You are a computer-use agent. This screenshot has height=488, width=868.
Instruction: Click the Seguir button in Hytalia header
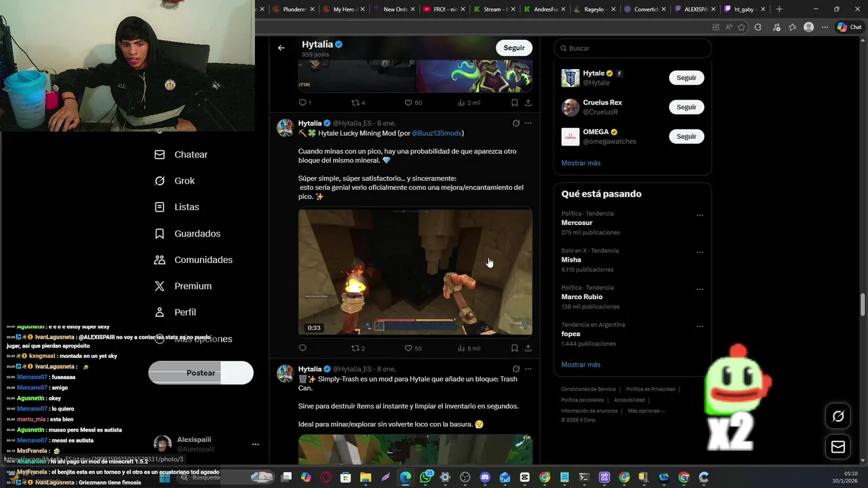click(514, 48)
